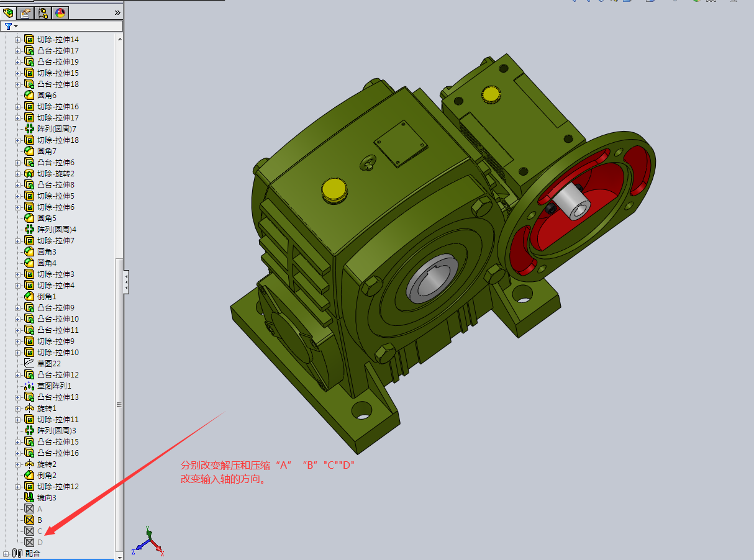This screenshot has width=754, height=560.
Task: Click the suppressed feature A icon
Action: pyautogui.click(x=29, y=509)
